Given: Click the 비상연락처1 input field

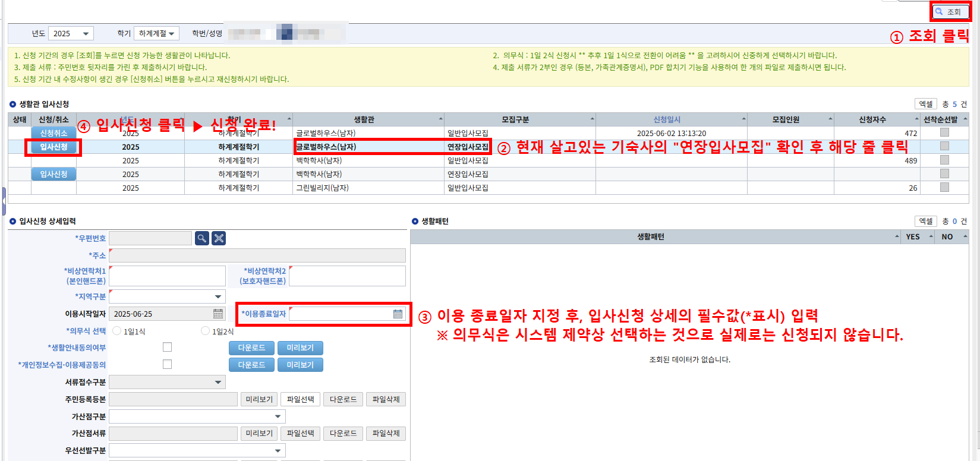Looking at the screenshot, I should click(x=168, y=276).
